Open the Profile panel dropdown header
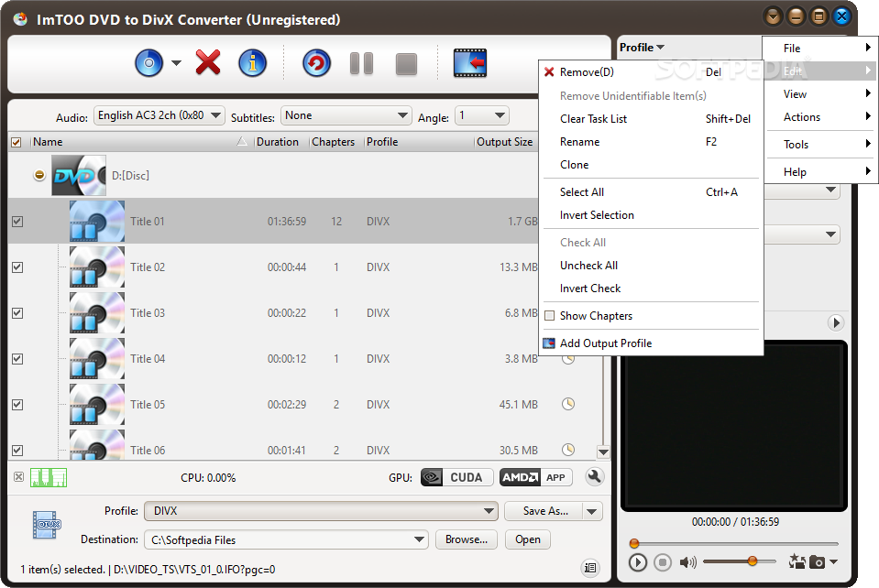Viewport: 879px width, 588px height. tap(642, 48)
